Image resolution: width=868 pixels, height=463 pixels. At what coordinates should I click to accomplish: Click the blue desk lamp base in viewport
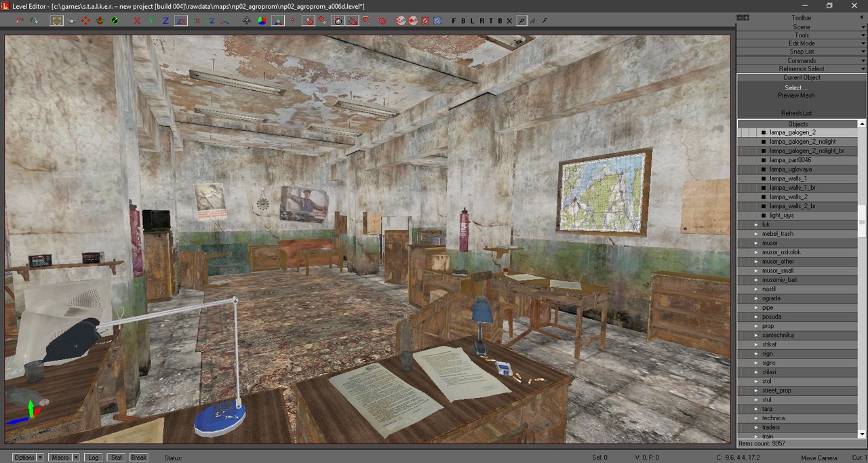pyautogui.click(x=219, y=419)
